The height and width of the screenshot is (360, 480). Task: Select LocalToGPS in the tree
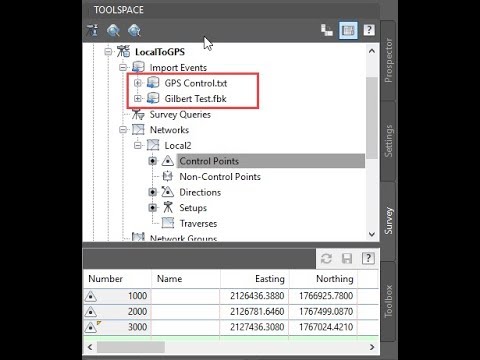tap(160, 52)
